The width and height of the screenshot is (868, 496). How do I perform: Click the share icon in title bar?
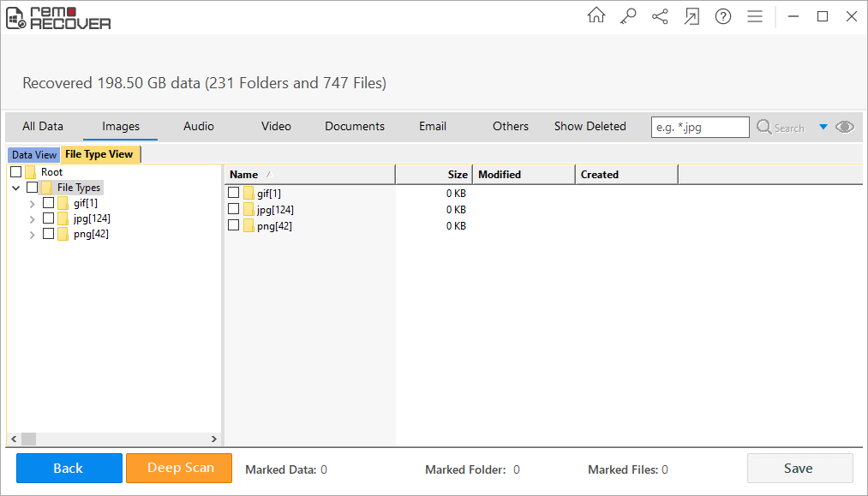tap(660, 16)
